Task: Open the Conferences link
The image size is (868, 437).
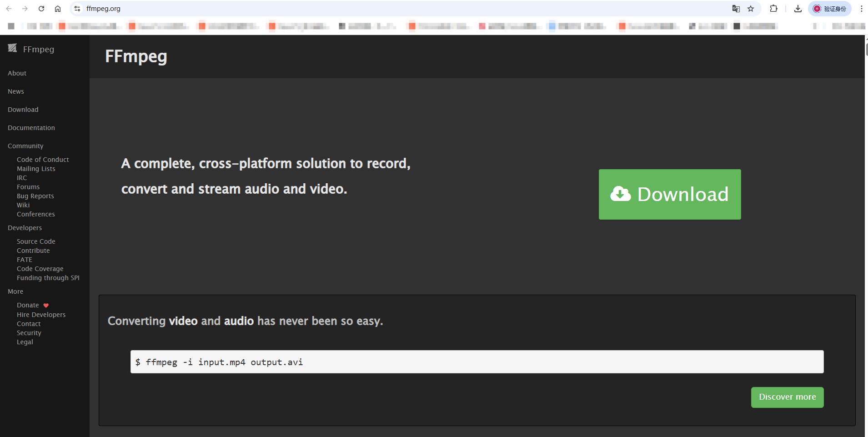Action: [x=36, y=214]
